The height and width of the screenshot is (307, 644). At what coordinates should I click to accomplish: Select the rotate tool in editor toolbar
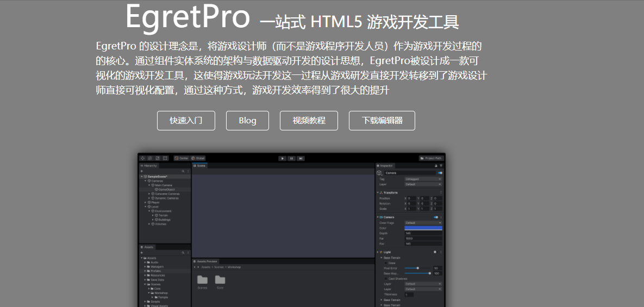click(x=150, y=159)
